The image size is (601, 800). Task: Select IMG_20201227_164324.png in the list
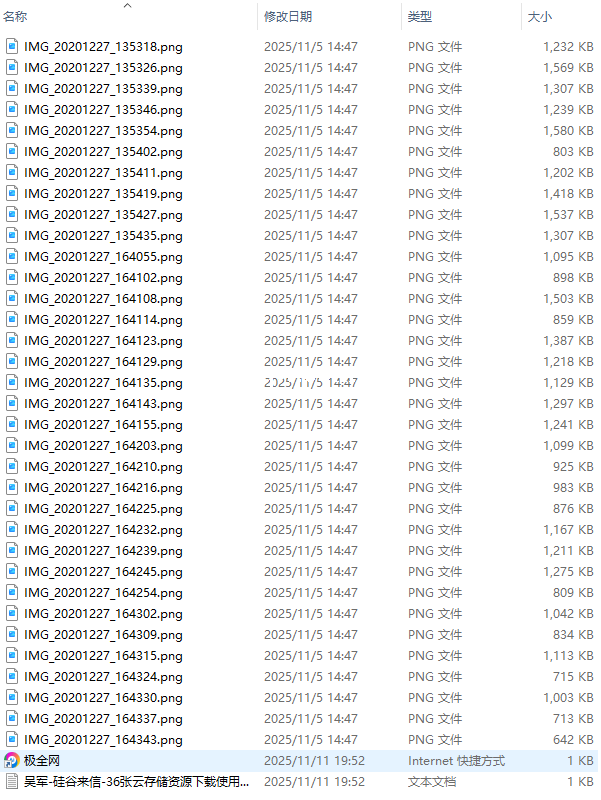(103, 677)
